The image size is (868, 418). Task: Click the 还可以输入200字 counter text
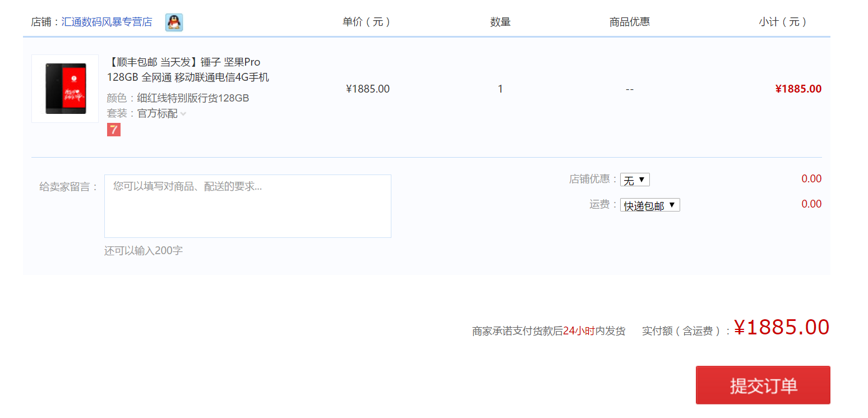pos(144,251)
